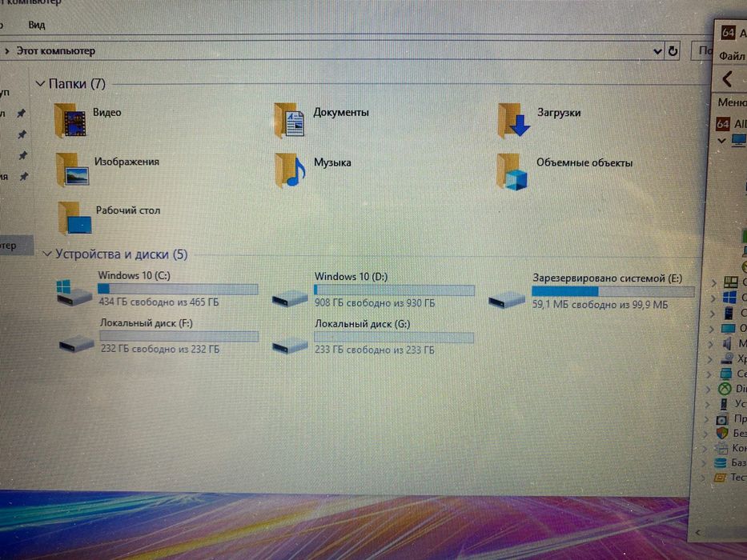Screen dimensions: 747x560
Task: Click the Устройства и диски (5) header text
Action: click(122, 254)
